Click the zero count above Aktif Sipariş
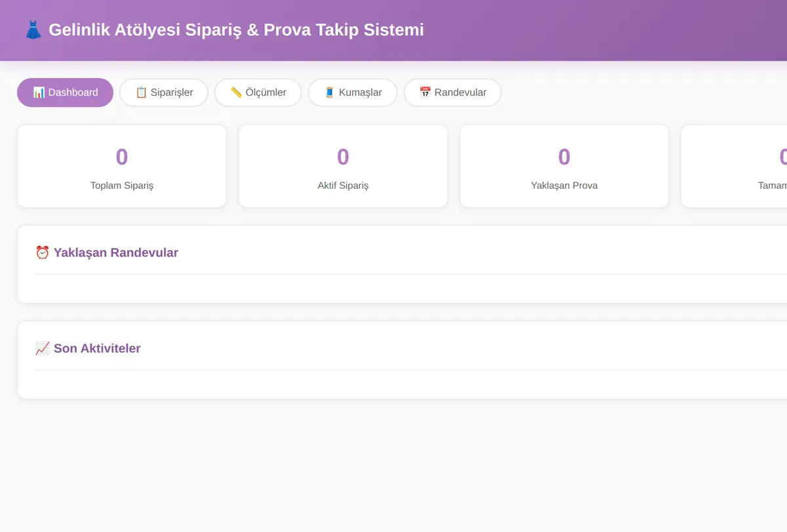 pyautogui.click(x=343, y=157)
